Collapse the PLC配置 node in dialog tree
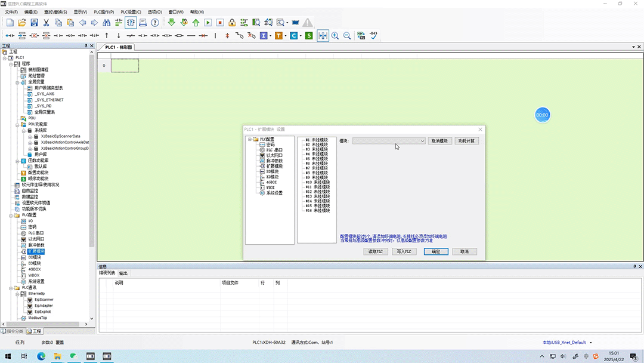 pyautogui.click(x=250, y=139)
